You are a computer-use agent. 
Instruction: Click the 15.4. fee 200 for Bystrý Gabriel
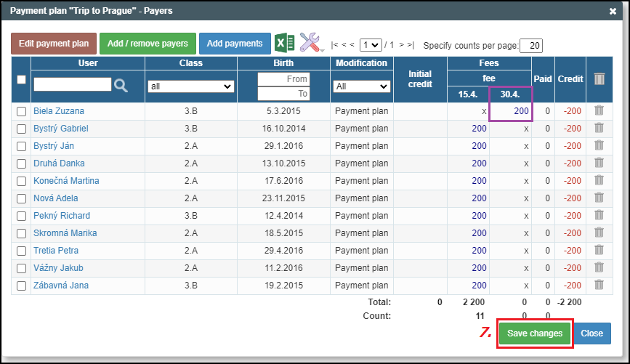click(479, 129)
